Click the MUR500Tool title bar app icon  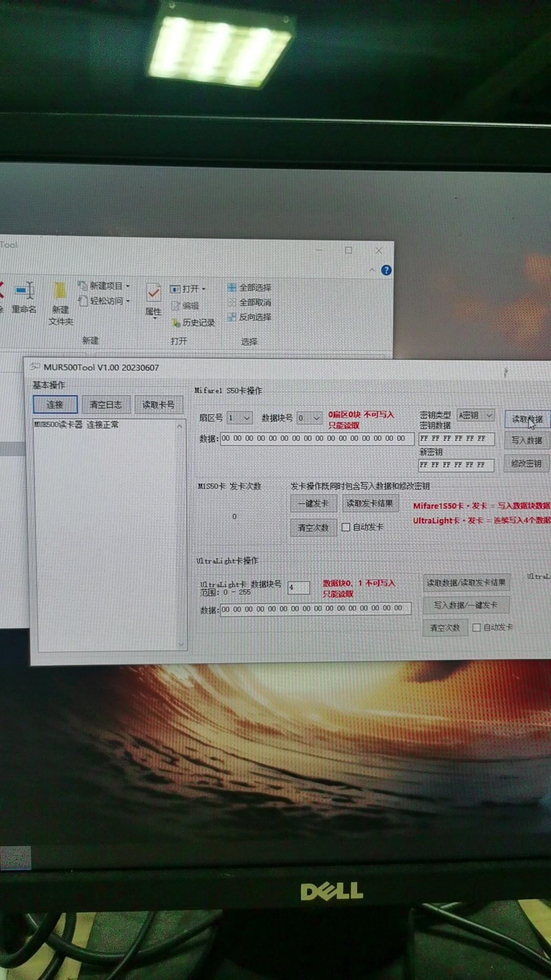35,367
